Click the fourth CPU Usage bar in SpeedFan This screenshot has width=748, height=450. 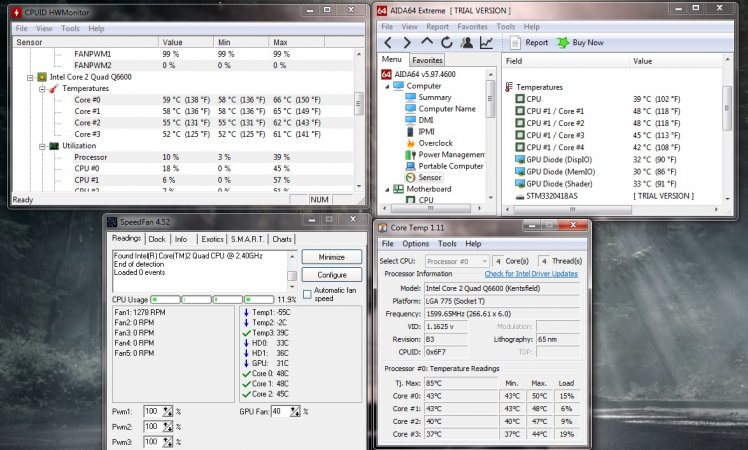point(259,300)
